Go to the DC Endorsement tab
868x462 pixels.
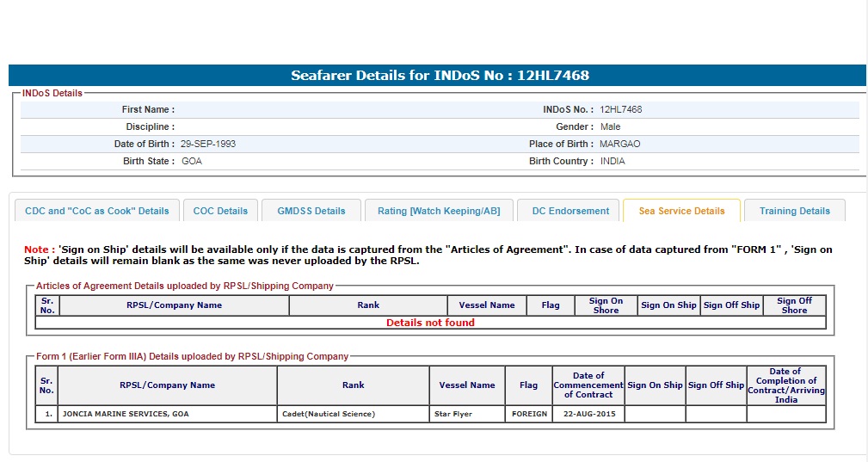point(570,211)
